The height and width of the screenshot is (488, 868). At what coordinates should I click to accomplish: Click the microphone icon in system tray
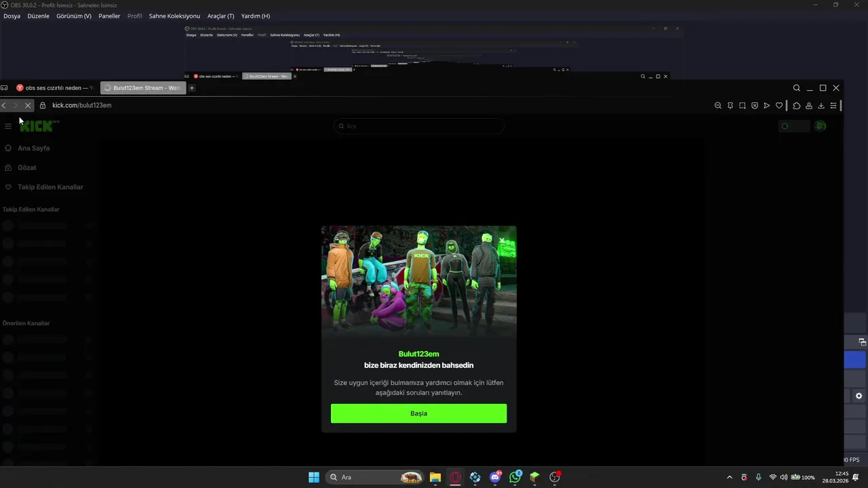click(759, 477)
